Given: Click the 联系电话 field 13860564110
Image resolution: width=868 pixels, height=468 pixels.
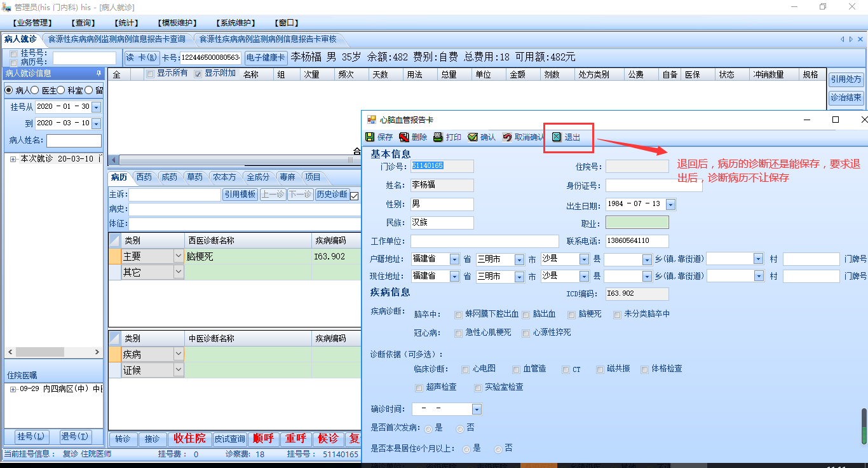Looking at the screenshot, I should [637, 241].
